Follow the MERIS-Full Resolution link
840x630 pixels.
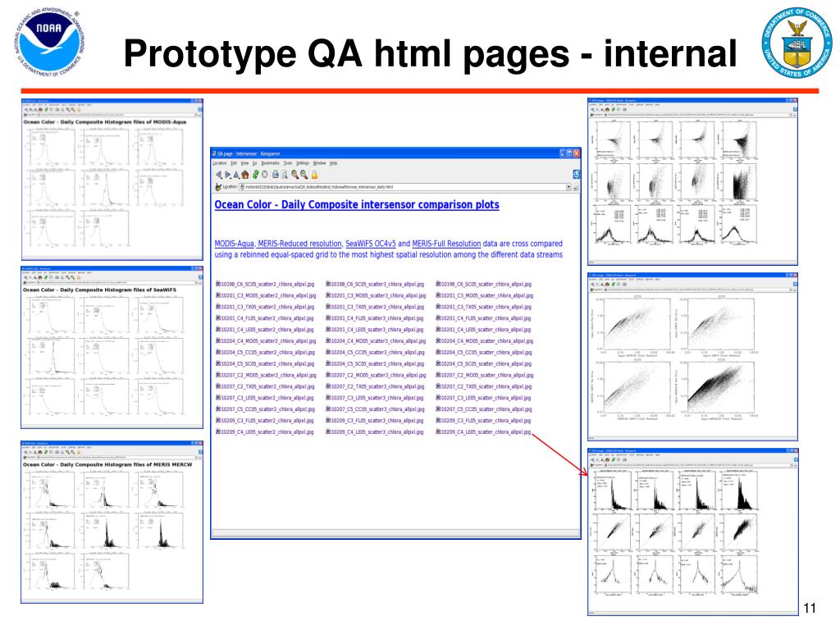446,244
